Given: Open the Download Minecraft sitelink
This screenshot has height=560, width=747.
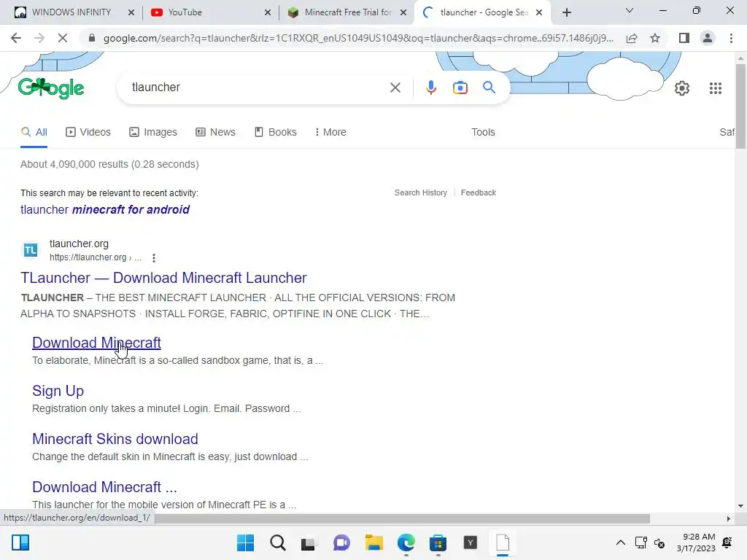Looking at the screenshot, I should pos(96,343).
